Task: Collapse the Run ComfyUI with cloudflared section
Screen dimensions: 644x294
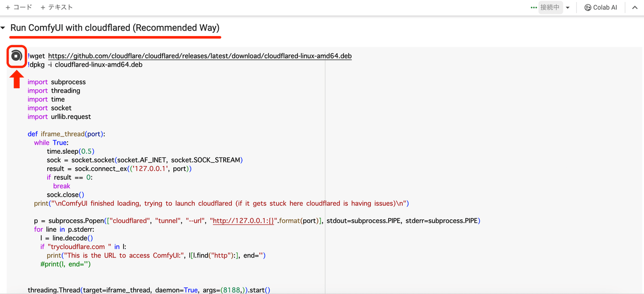Action: (x=4, y=28)
